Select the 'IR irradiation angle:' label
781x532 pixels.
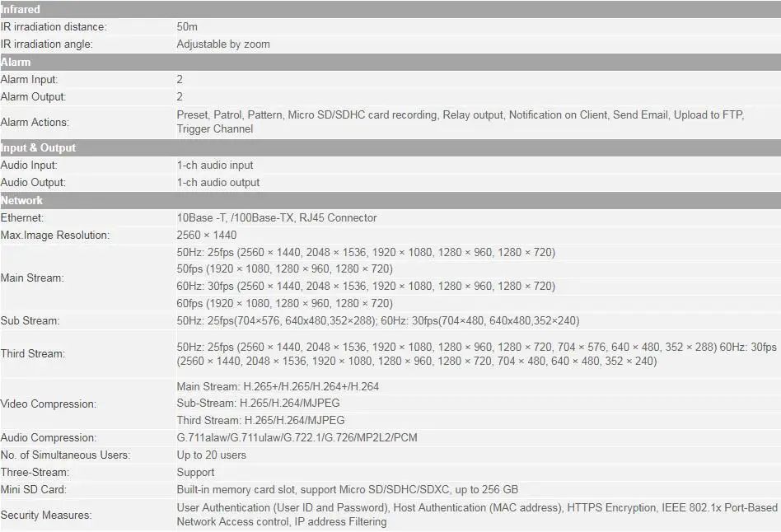click(47, 44)
